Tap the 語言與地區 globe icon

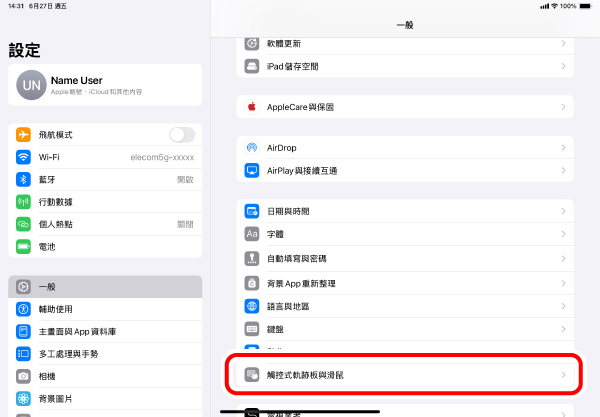click(x=253, y=305)
